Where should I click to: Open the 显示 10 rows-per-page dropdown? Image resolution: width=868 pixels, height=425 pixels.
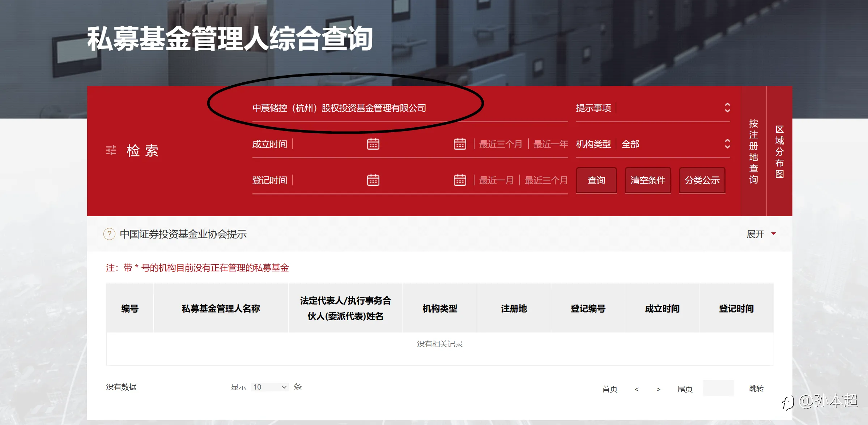tap(270, 387)
